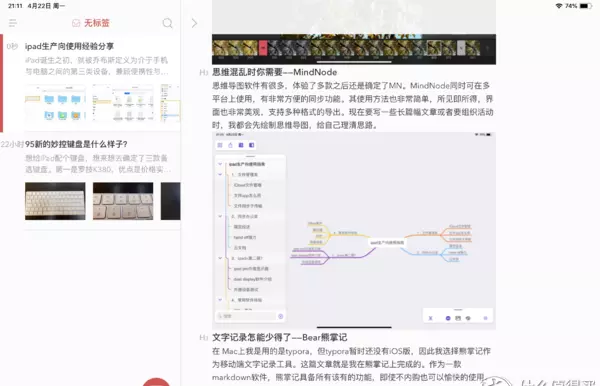This screenshot has height=386, width=600.
Task: Tap the search magnifier icon
Action: point(167,23)
